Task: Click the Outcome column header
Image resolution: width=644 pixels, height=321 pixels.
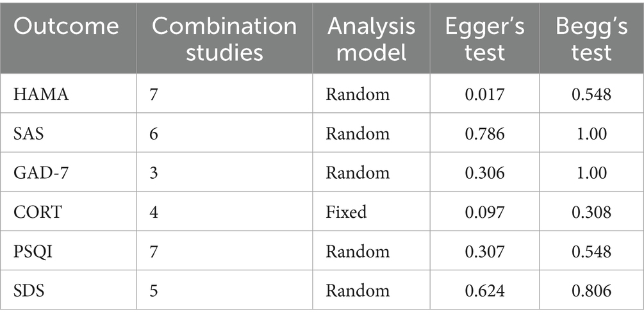Action: pos(66,26)
